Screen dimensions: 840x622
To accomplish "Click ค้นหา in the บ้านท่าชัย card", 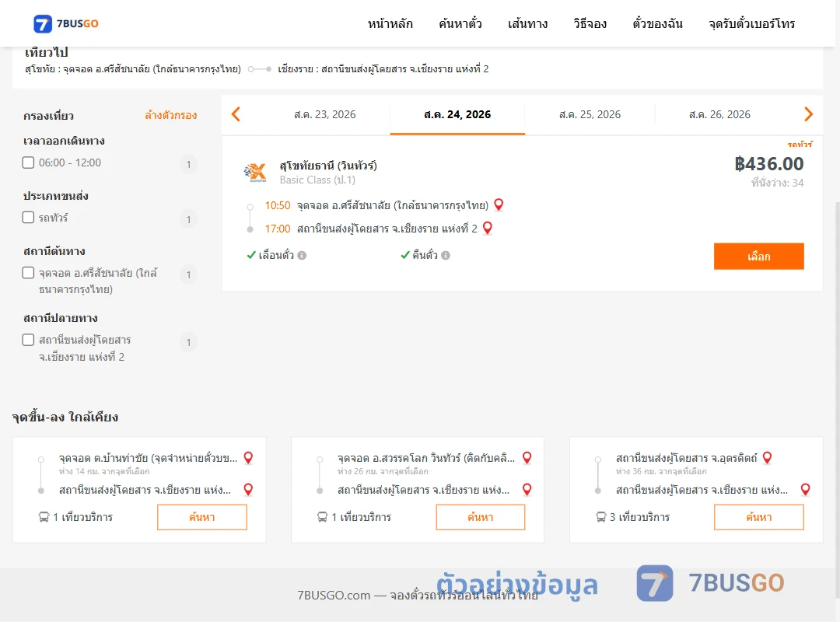I will (202, 517).
